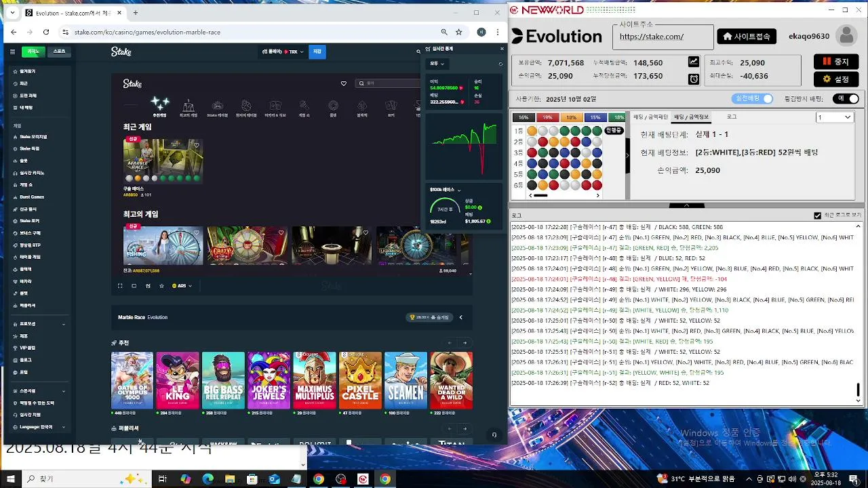Open the alarm clock icon in NEWWORLD
Image resolution: width=868 pixels, height=488 pixels.
(x=694, y=79)
